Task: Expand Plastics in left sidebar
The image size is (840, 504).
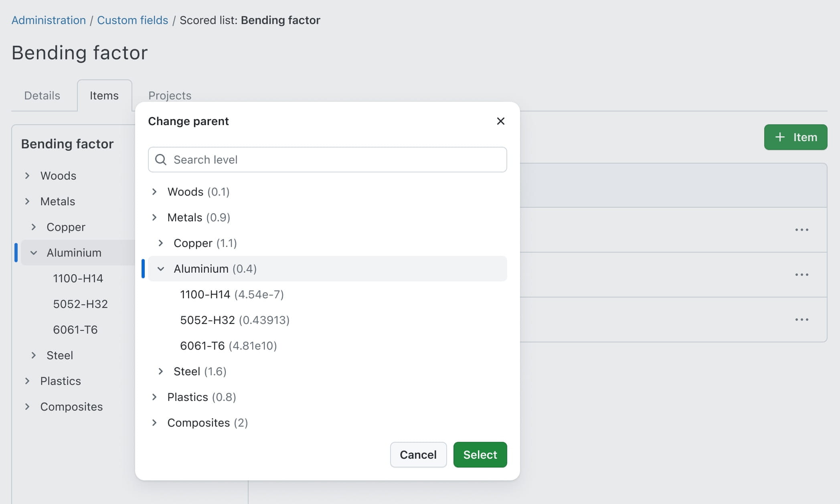Action: (x=27, y=381)
